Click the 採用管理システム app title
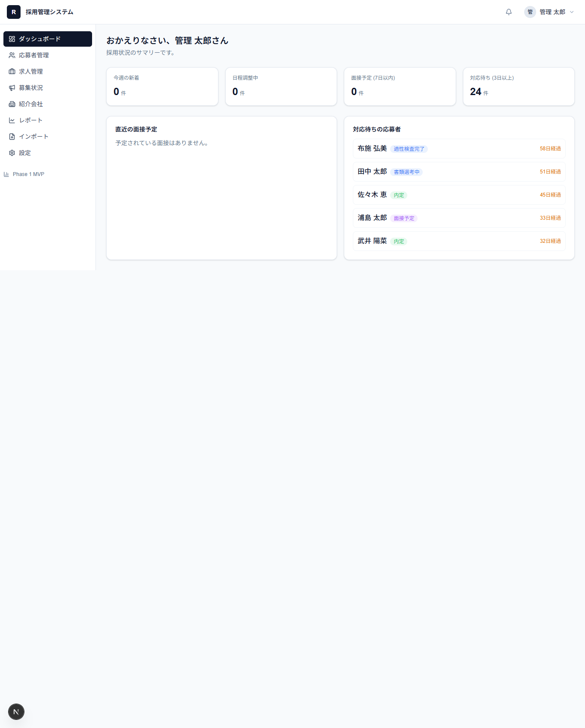Viewport: 585px width, 728px height. tap(49, 12)
